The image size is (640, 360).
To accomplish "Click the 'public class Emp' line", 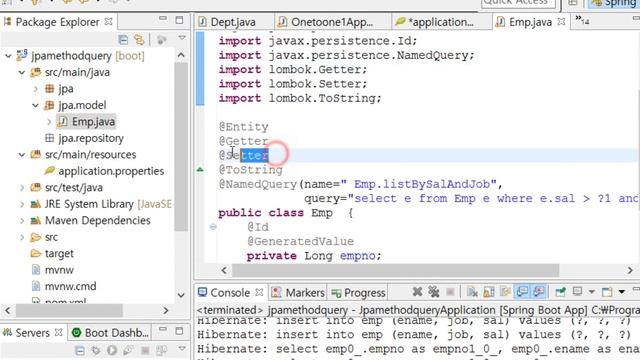I will 285,213.
